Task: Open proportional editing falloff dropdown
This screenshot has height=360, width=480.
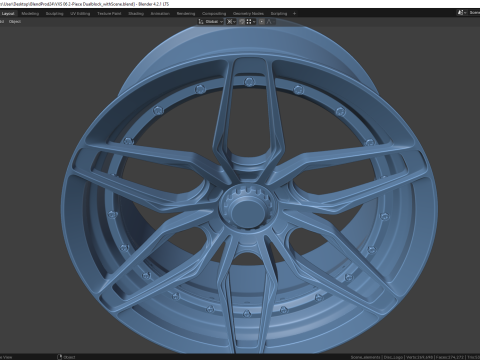Action: [270, 22]
